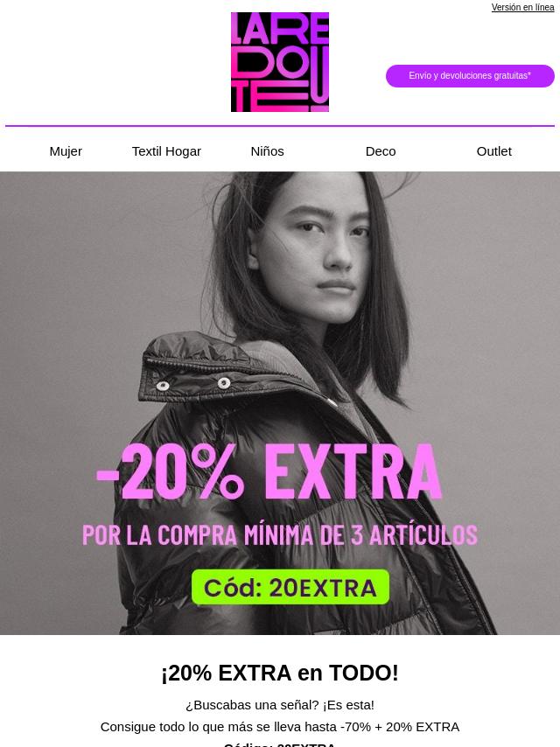
Task: Click the cut-off Código: 20EXTRA text
Action: pyautogui.click(x=280, y=744)
